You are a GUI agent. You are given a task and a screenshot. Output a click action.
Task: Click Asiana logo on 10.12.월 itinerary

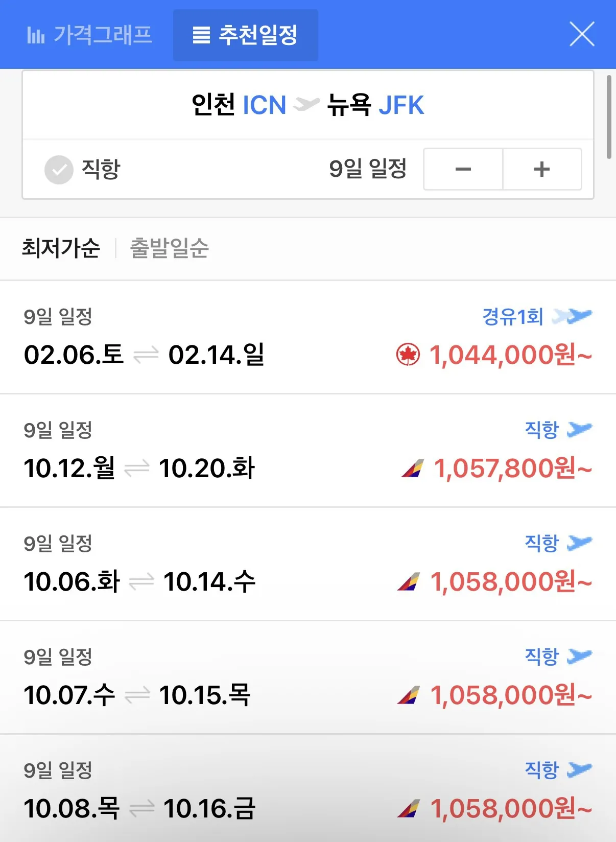(413, 468)
